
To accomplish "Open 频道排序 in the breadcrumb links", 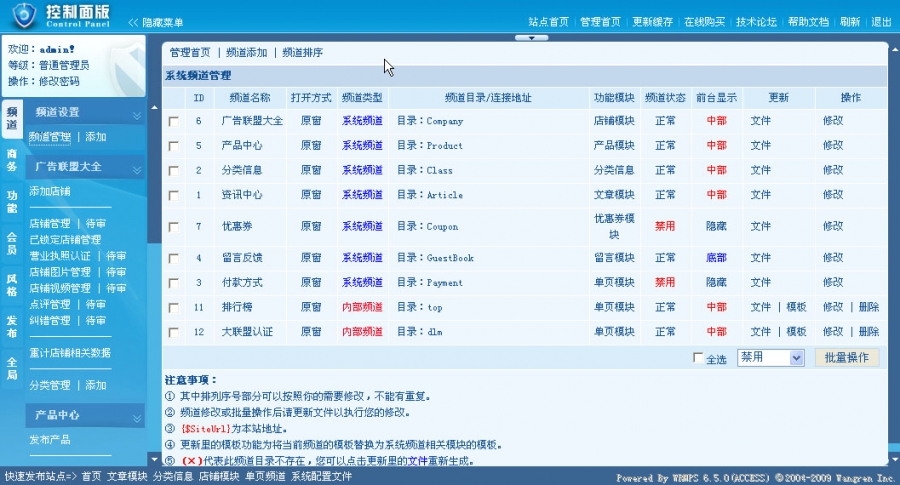I will (x=302, y=52).
